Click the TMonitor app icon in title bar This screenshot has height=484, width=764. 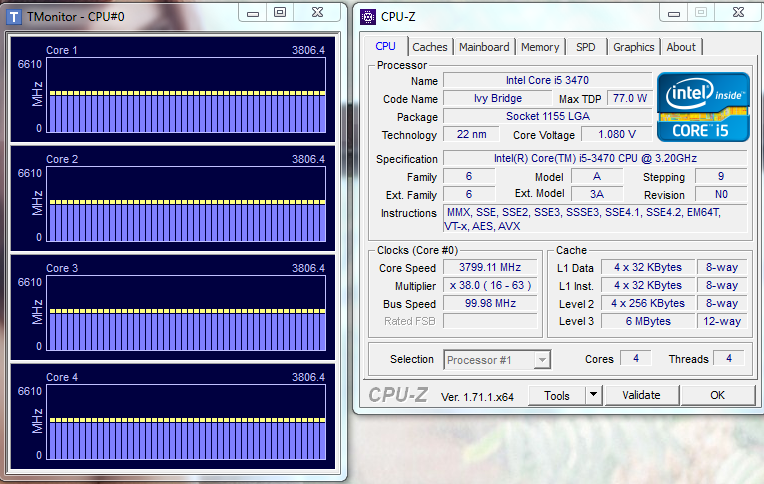[14, 17]
